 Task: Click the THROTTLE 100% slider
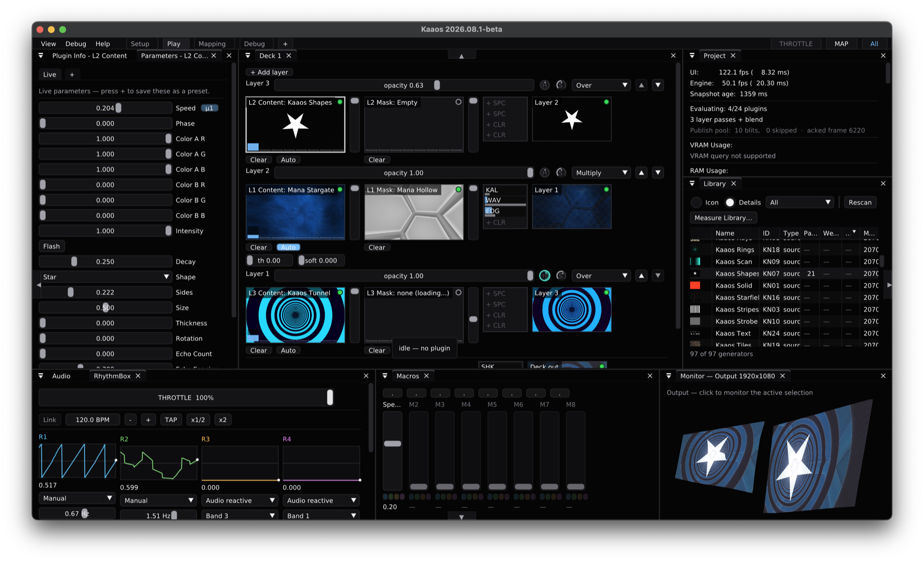click(186, 397)
